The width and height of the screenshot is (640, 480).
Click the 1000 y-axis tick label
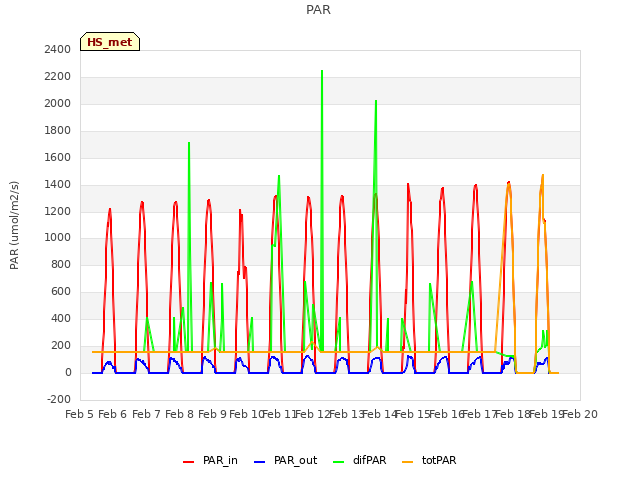[58, 238]
